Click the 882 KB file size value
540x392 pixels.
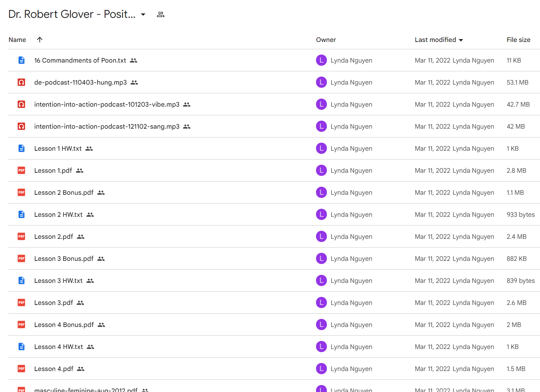tap(517, 259)
